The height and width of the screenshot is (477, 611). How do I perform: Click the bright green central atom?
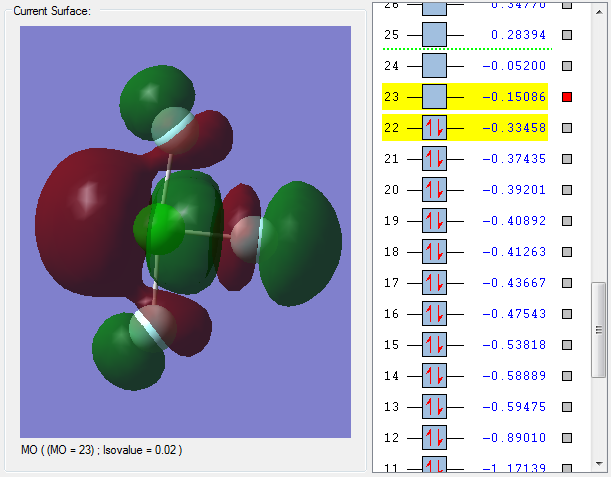[x=158, y=229]
